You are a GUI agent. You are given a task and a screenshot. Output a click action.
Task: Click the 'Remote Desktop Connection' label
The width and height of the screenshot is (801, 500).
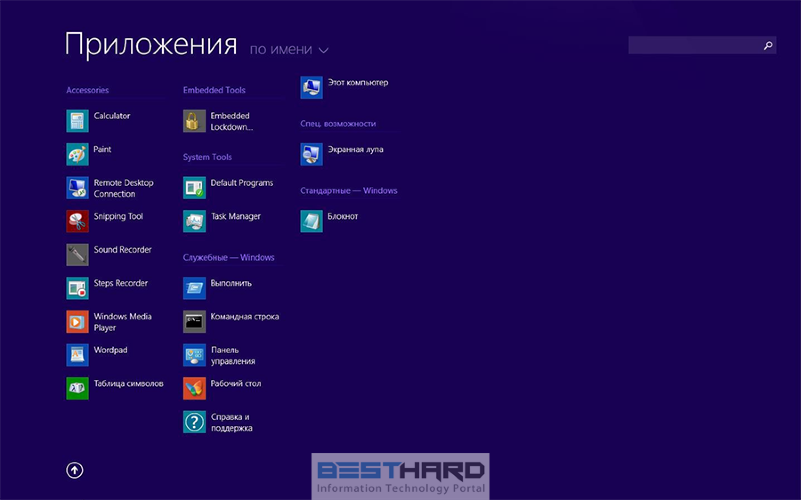[x=123, y=188]
